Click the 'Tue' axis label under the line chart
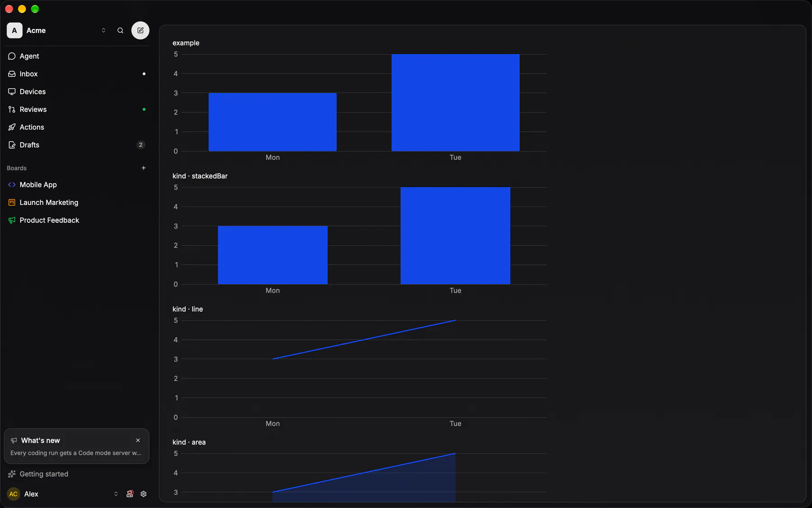 click(455, 424)
